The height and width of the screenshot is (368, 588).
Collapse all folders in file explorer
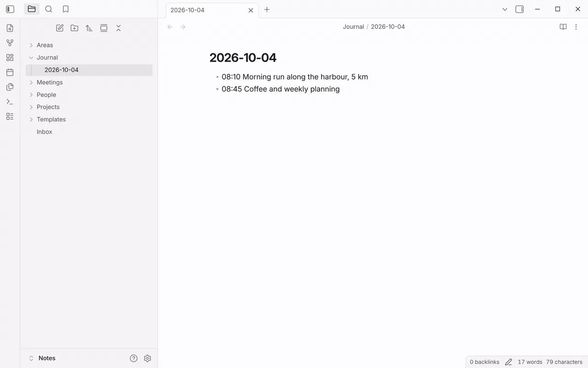click(x=119, y=28)
